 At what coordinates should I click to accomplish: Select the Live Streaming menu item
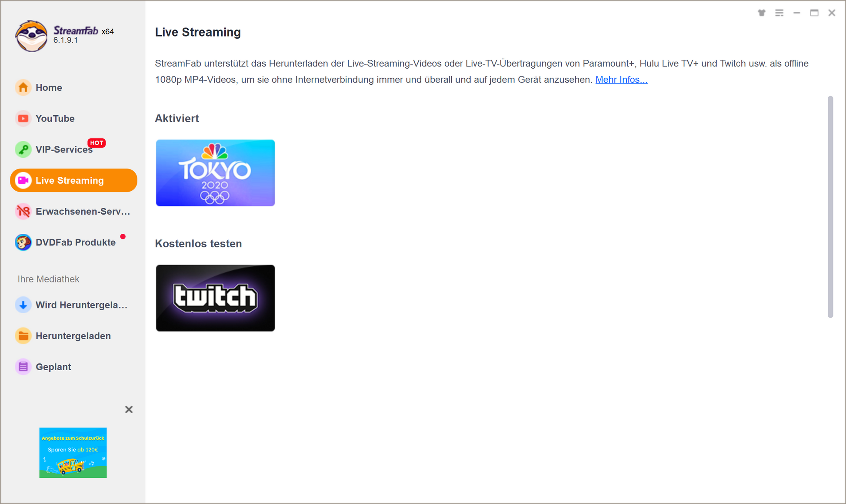[x=73, y=180]
